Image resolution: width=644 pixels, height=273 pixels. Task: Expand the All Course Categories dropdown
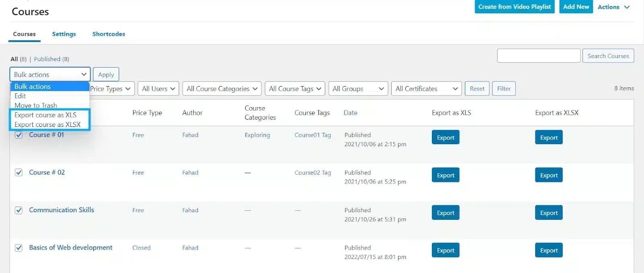222,89
